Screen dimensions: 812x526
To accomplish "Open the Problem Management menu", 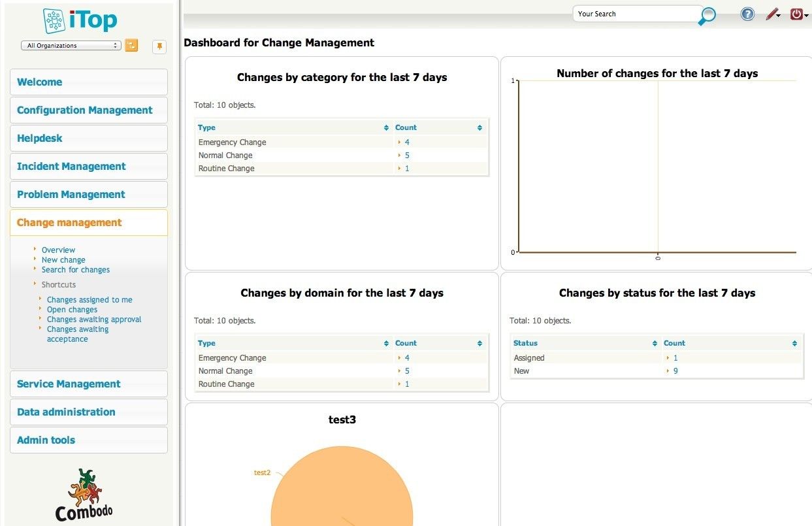I will click(89, 194).
